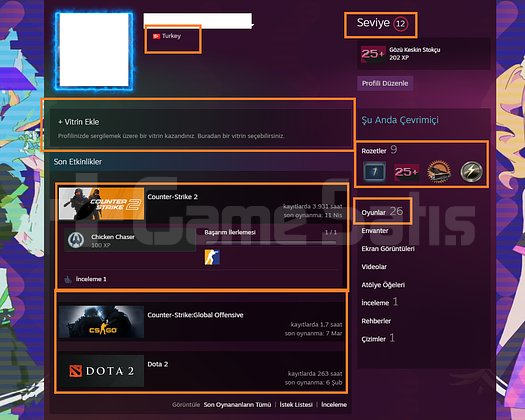Click the Turkey flag icon
Screen dimensions: 525x420
click(156, 36)
